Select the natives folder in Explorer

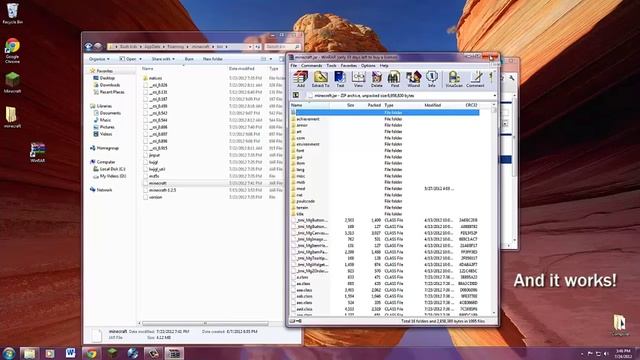pyautogui.click(x=155, y=78)
